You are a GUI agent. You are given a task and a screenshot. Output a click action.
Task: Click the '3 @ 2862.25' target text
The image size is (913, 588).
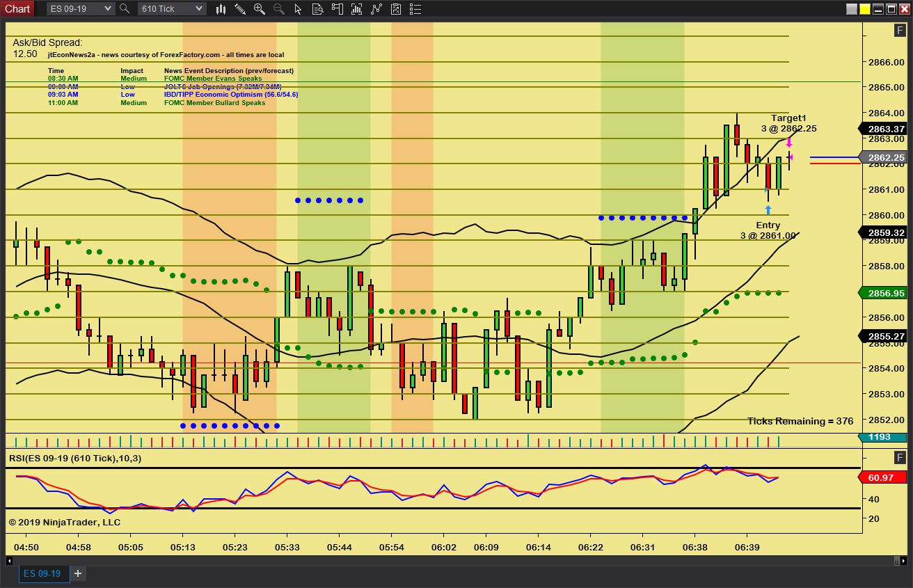pyautogui.click(x=788, y=129)
